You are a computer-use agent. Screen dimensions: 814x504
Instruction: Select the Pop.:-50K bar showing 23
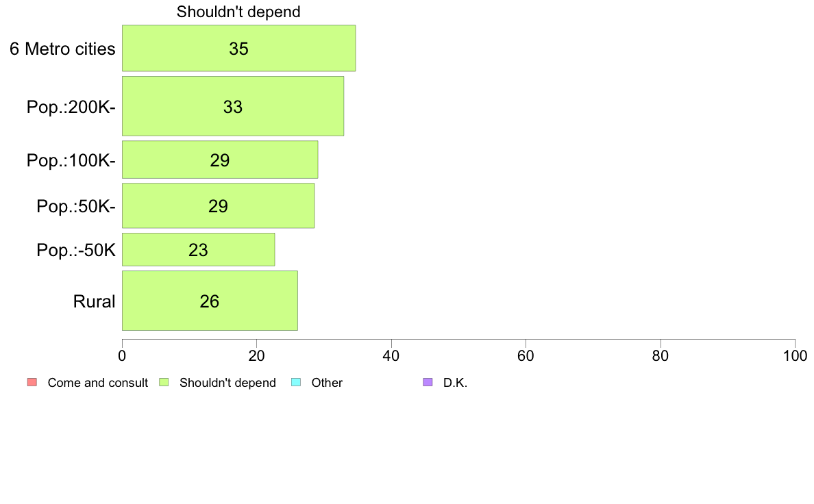coord(198,250)
